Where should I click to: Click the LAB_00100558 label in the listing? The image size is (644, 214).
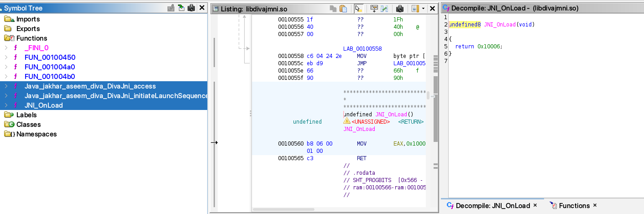[x=362, y=49]
